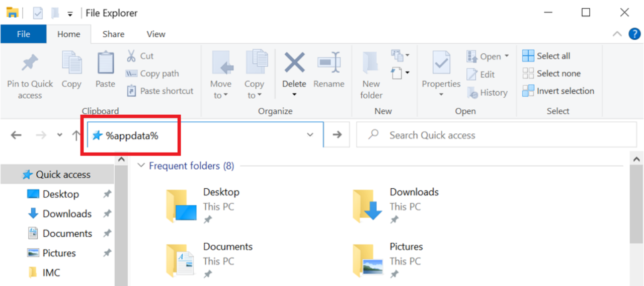Viewport: 644px width, 286px height.
Task: Click Copy path in Clipboard group
Action: (152, 74)
